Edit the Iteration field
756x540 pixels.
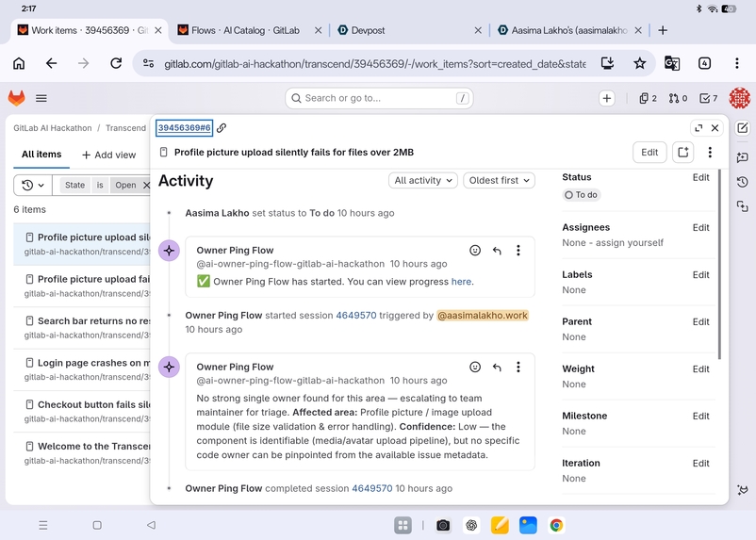pos(700,464)
